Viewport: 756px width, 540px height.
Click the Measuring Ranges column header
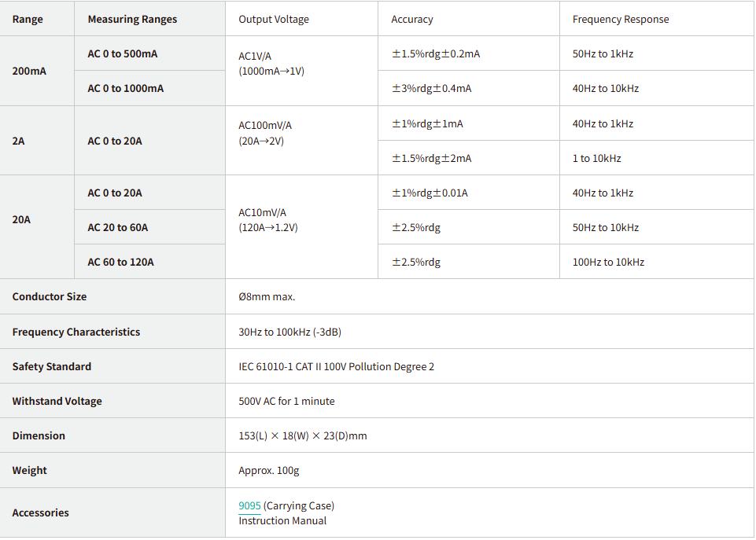(132, 19)
